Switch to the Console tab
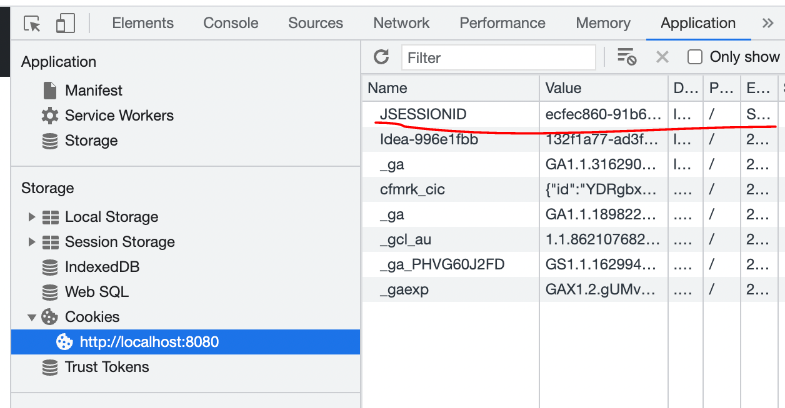The height and width of the screenshot is (408, 785). coord(231,23)
